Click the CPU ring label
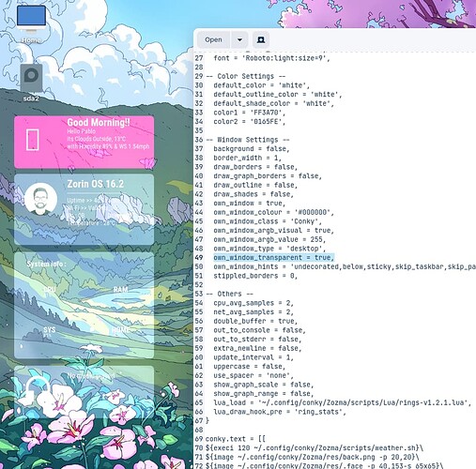Image resolution: width=476 pixels, height=469 pixels. click(x=50, y=289)
